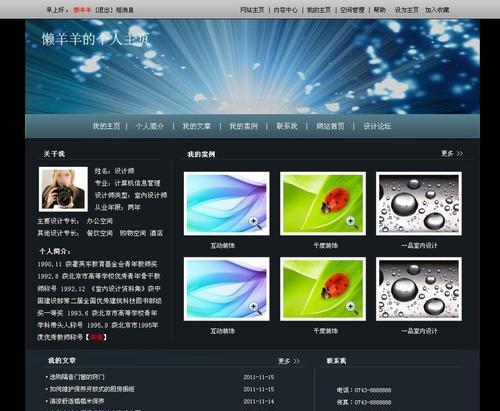Open article 如何维护保养开放式的厨房橱柜

pos(92,389)
